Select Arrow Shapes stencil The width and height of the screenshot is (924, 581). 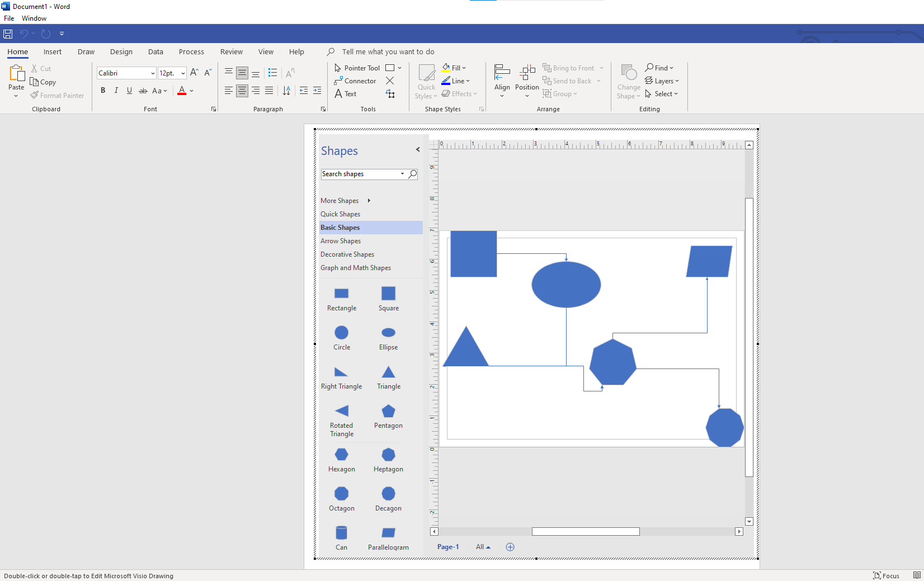[x=341, y=241]
